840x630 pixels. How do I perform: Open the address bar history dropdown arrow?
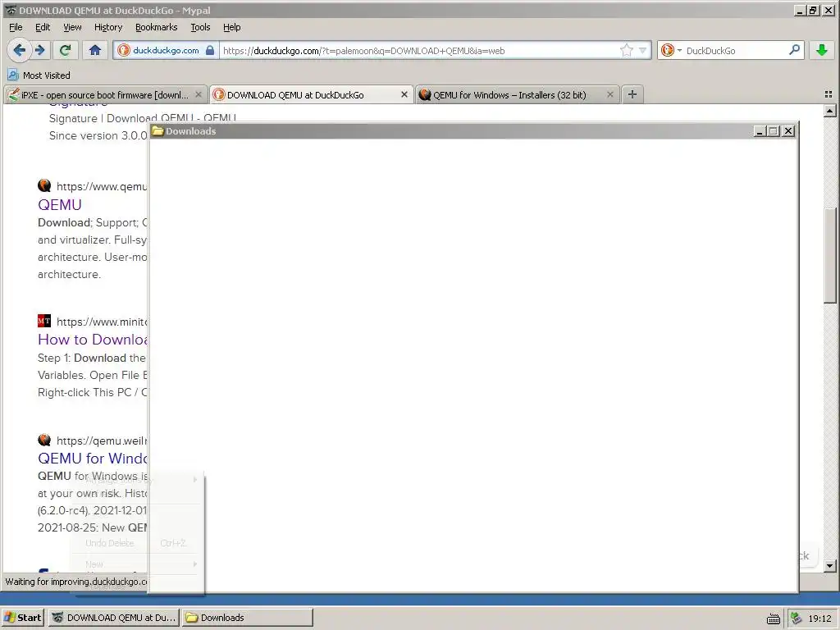click(643, 50)
